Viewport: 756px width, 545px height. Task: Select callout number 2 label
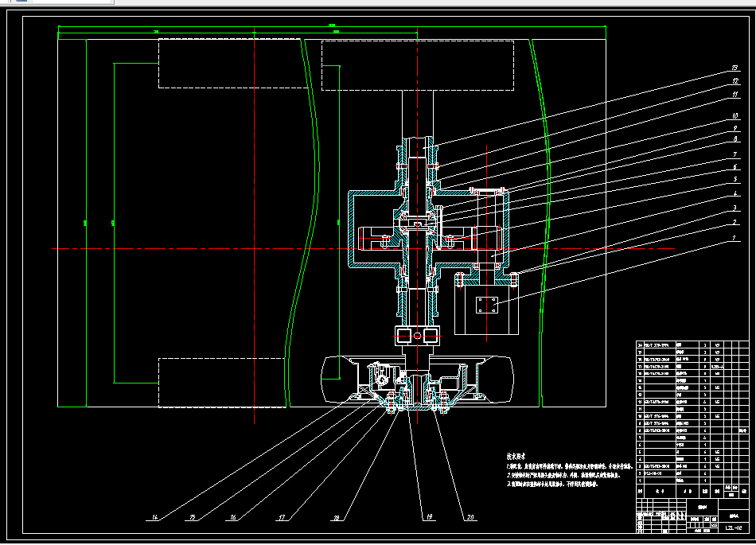(735, 222)
